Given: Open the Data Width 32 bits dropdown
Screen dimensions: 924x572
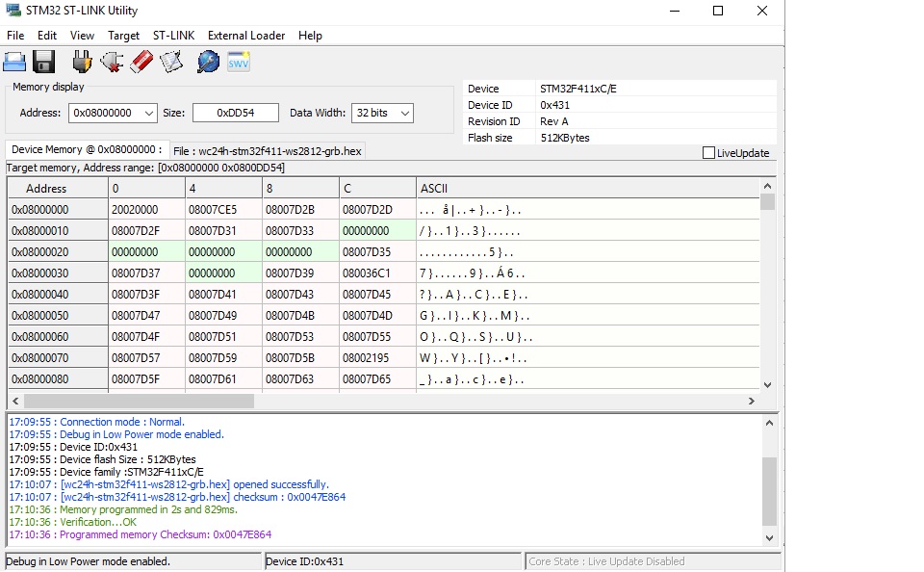Looking at the screenshot, I should [405, 113].
